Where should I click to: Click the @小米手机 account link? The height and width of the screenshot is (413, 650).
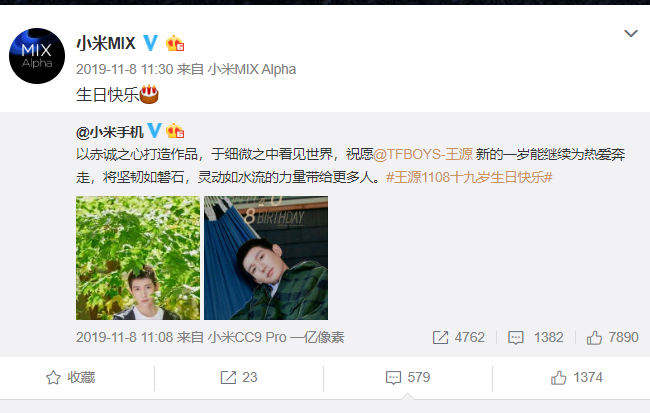pyautogui.click(x=110, y=132)
